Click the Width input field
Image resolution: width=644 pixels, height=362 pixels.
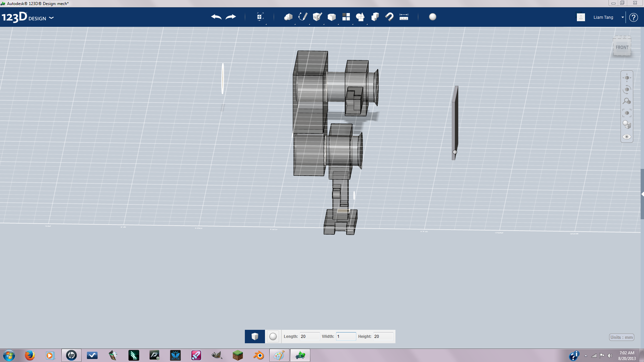click(346, 337)
